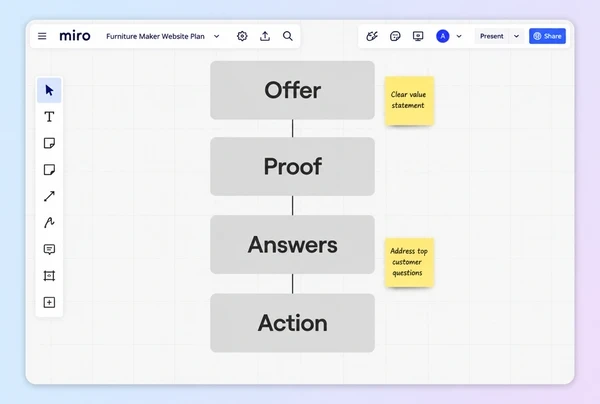
Task: Open the hamburger main menu
Action: (x=42, y=36)
